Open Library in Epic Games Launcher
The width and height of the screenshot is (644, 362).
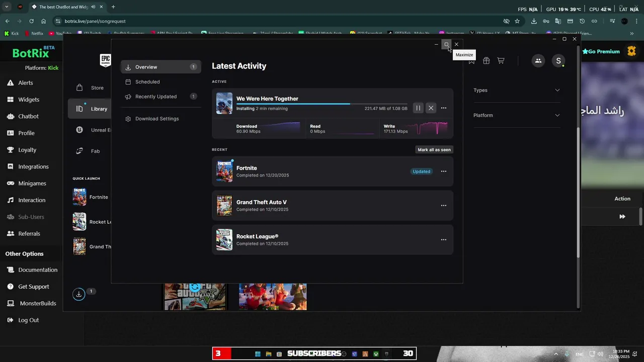coord(90,109)
